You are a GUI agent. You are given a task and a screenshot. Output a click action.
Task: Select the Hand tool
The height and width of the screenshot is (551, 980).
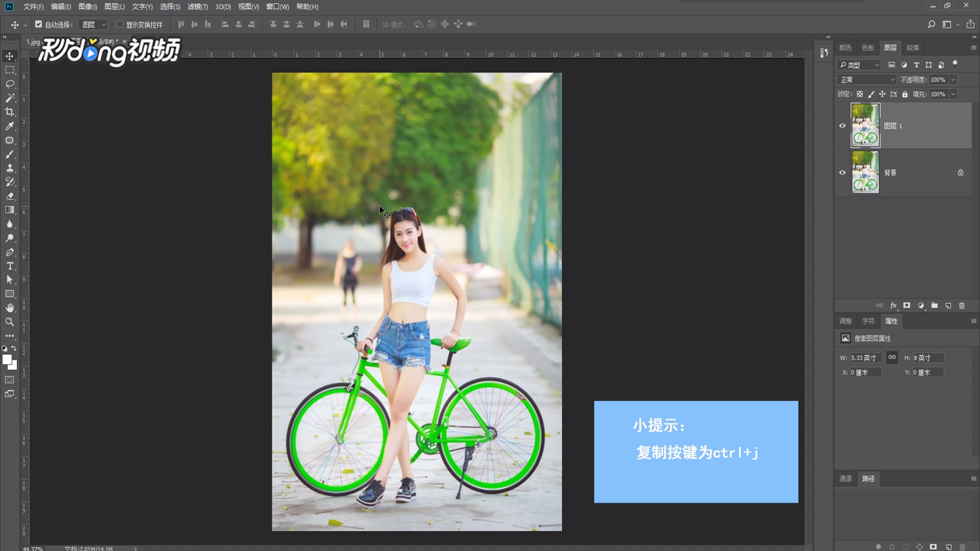(x=10, y=308)
